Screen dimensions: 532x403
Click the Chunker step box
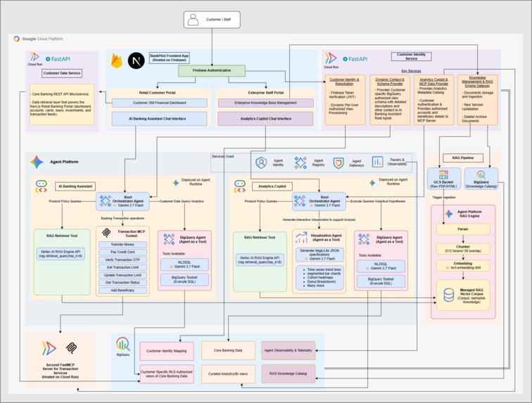[x=463, y=249]
